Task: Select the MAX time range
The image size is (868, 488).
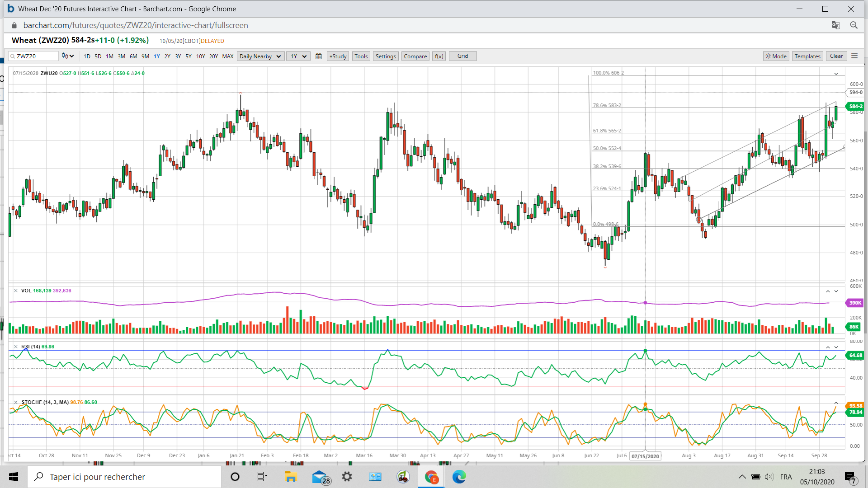Action: (x=228, y=56)
